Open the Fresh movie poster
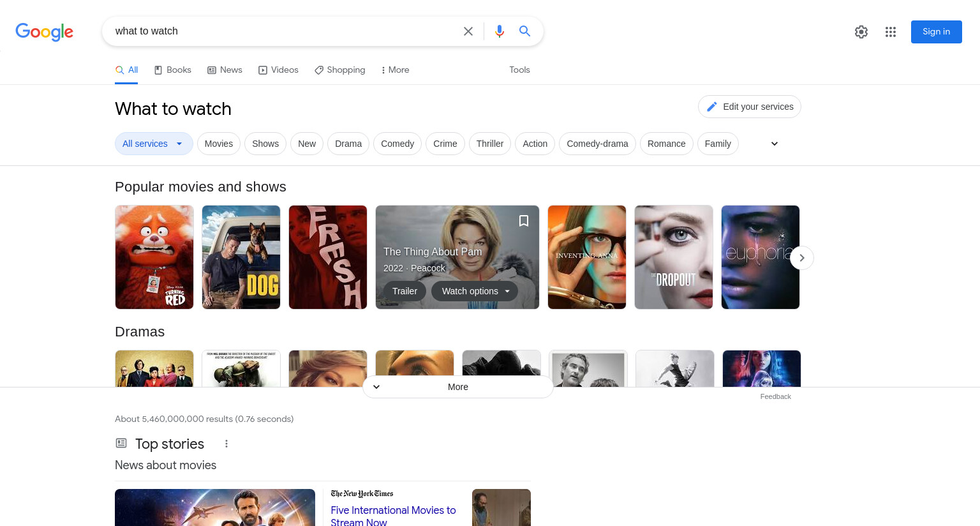Image resolution: width=980 pixels, height=526 pixels. tap(328, 257)
